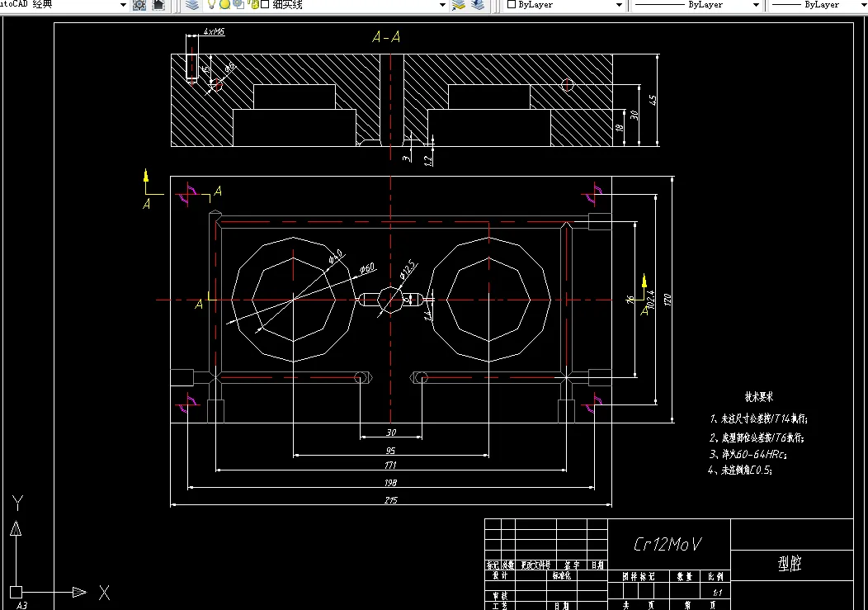The width and height of the screenshot is (868, 610).
Task: Click the UCS origin square icon
Action: [x=16, y=592]
